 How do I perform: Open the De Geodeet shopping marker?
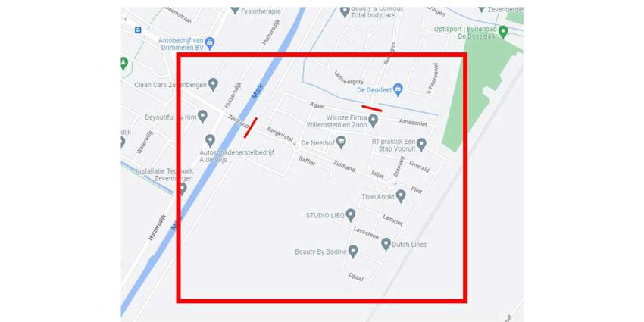point(398,89)
